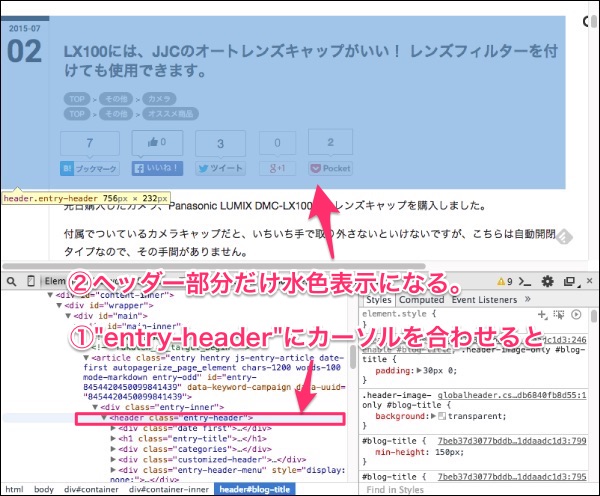
Task: Click Facebook いいね！ button
Action: pyautogui.click(x=157, y=168)
